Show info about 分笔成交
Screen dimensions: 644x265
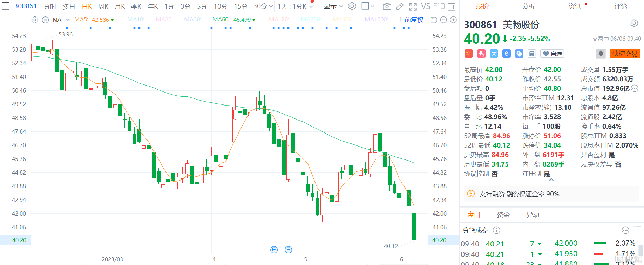click(496, 230)
